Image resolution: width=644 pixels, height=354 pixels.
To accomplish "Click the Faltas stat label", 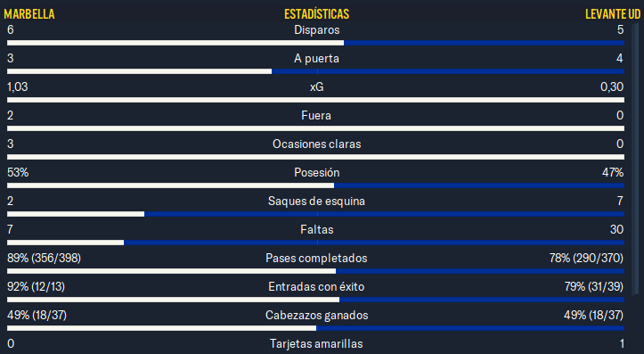I will click(x=317, y=229).
